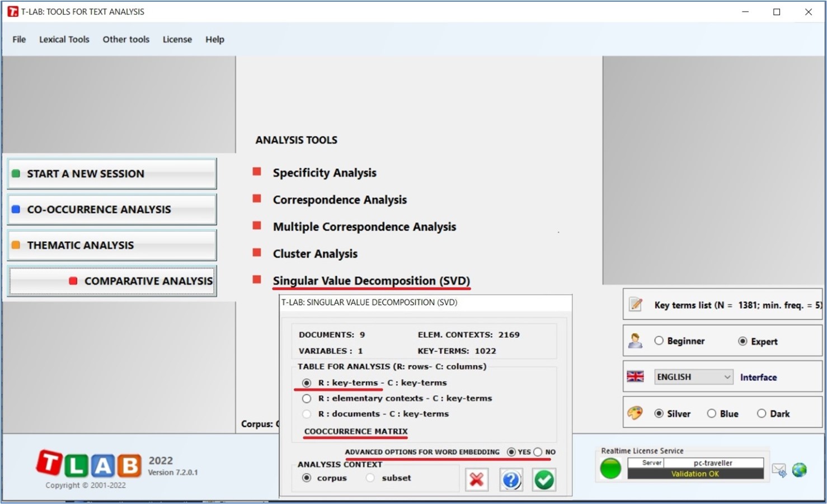Click the KEY-TERMS: 1022 value
Image resolution: width=827 pixels, height=504 pixels.
457,351
